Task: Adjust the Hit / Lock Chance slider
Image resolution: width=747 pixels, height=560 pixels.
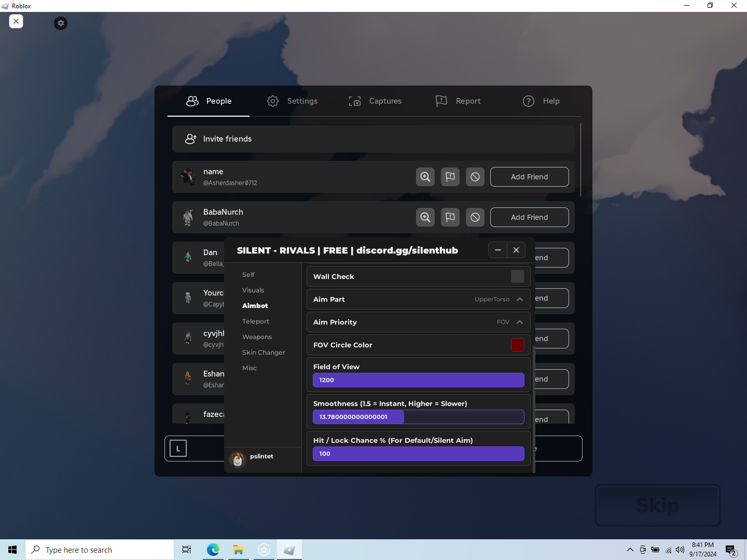Action: tap(418, 454)
